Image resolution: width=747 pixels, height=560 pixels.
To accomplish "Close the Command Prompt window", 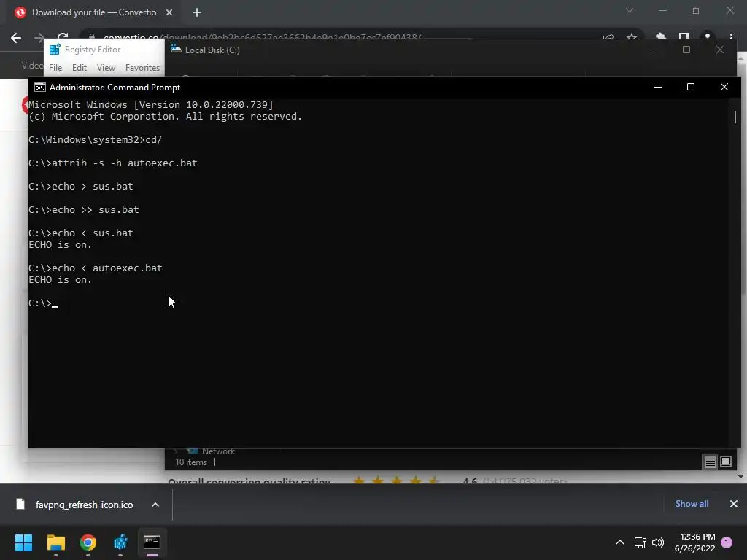I will (x=724, y=87).
